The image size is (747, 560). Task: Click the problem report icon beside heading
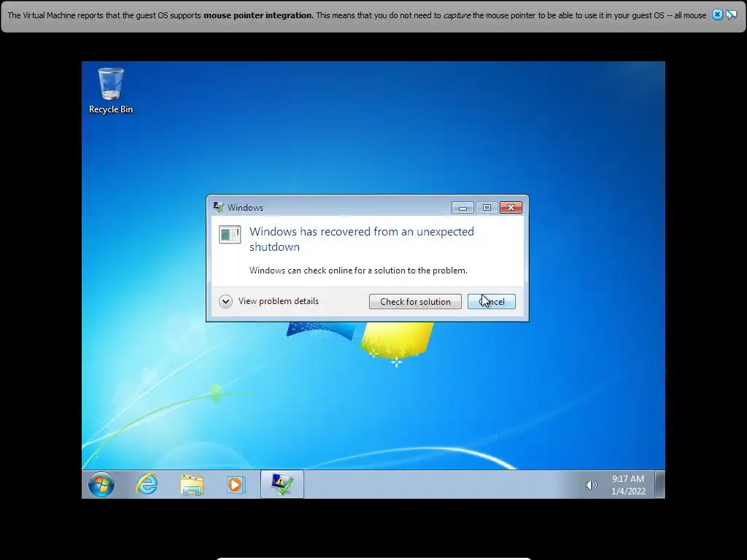pos(230,234)
